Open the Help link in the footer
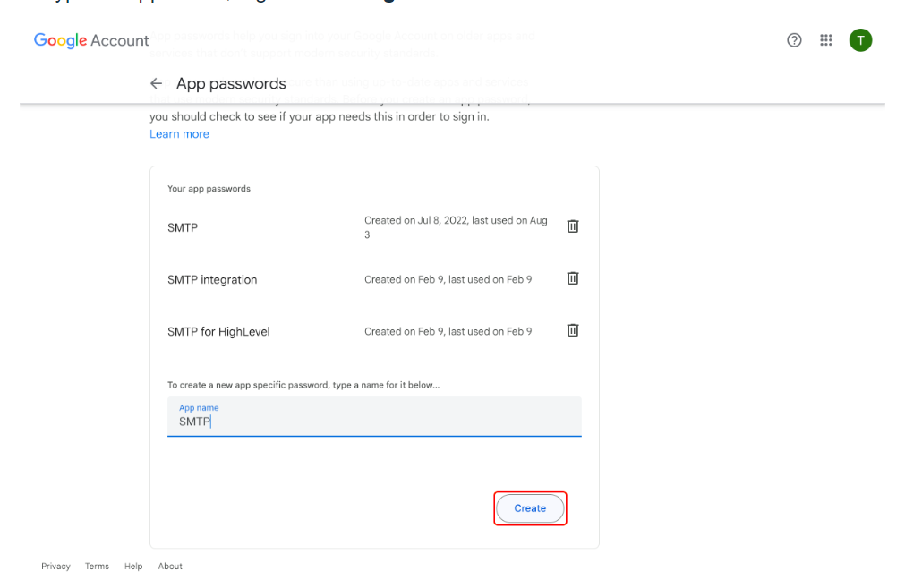Viewport: 905px width, 588px height. click(133, 567)
